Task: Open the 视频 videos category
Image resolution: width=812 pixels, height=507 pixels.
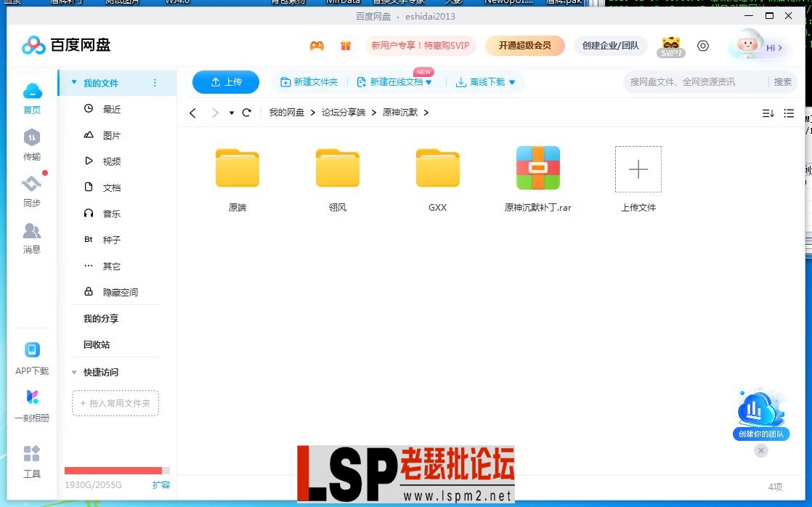Action: (x=111, y=161)
